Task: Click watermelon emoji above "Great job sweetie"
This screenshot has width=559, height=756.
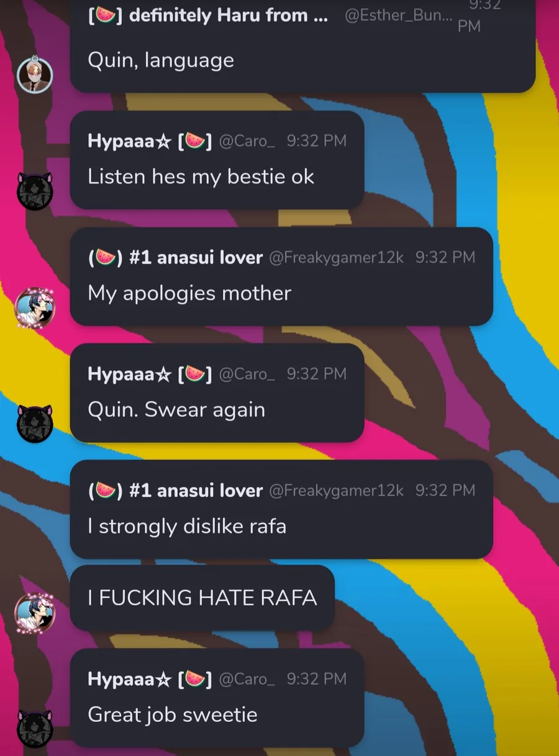Action: point(195,678)
